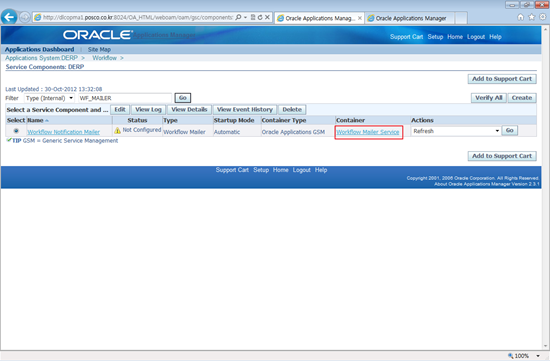This screenshot has height=361, width=550.
Task: Click the vertical scrollbar down arrow
Action: pos(546,346)
